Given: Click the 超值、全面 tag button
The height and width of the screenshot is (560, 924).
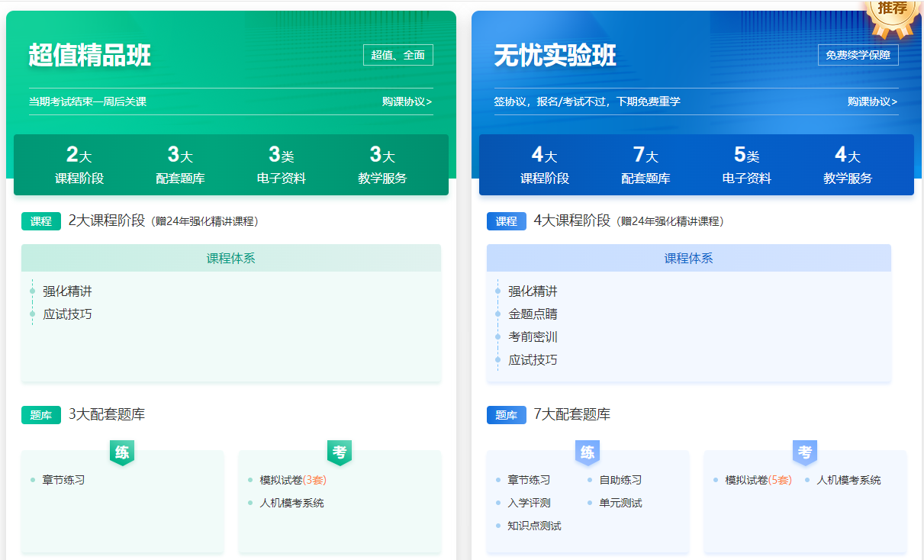Looking at the screenshot, I should (398, 55).
